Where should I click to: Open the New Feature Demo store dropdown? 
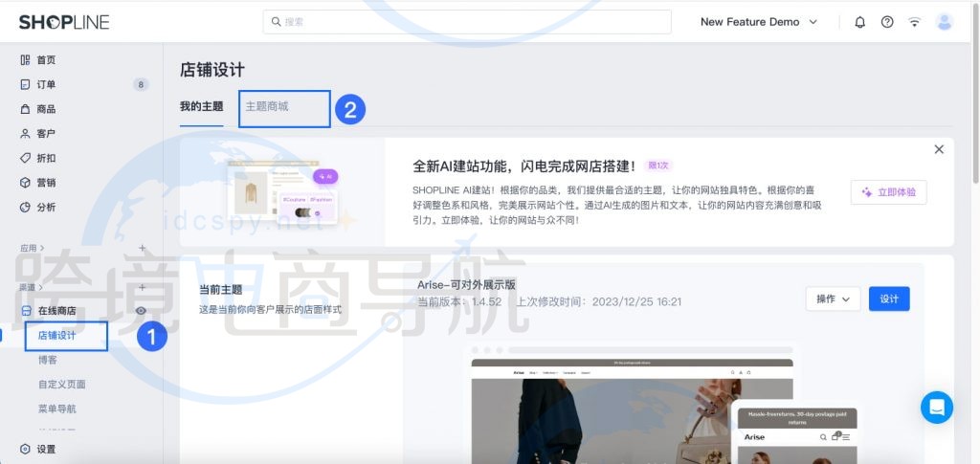(759, 22)
